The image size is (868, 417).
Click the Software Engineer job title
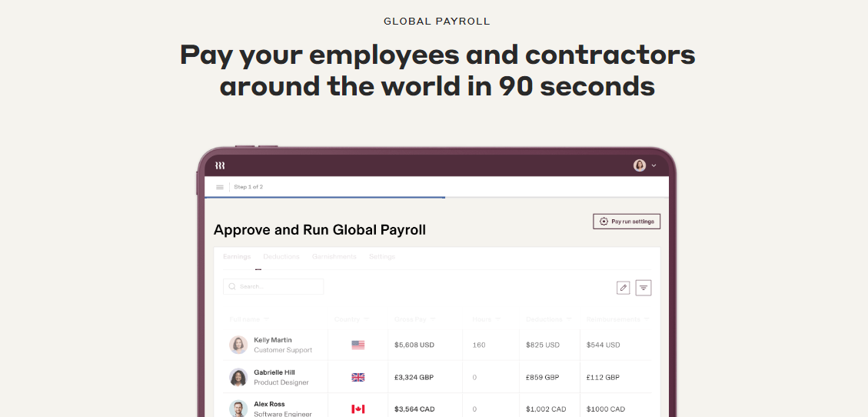click(x=283, y=414)
